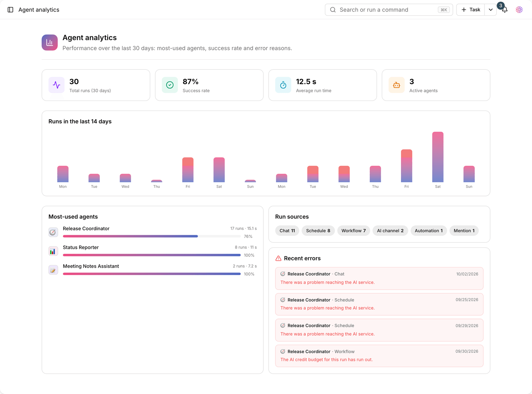Click the Average run time stopwatch icon
The width and height of the screenshot is (532, 394).
click(x=283, y=85)
